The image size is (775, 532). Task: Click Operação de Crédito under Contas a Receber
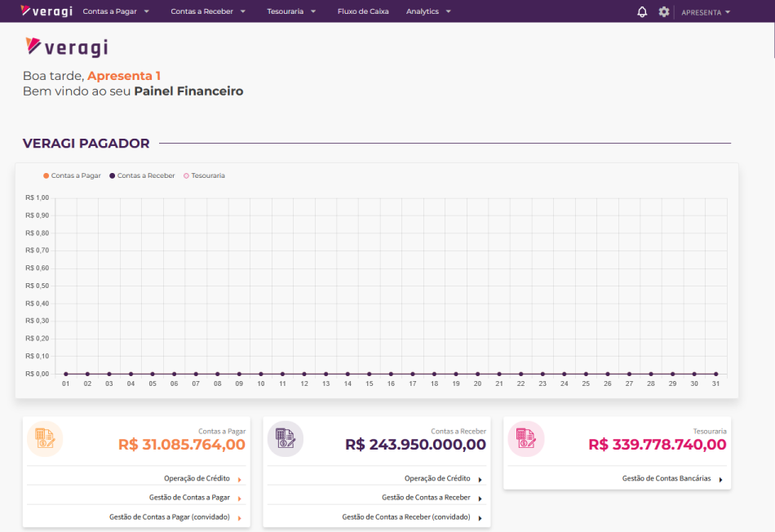pyautogui.click(x=437, y=479)
